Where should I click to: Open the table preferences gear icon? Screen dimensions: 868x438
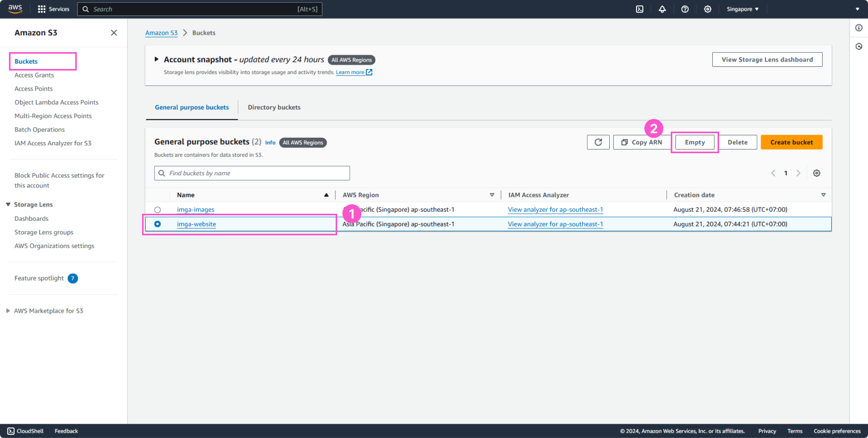[816, 173]
